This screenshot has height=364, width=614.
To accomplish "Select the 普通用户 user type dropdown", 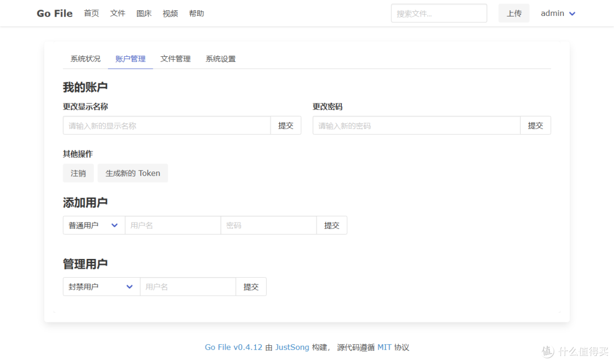I will [93, 225].
